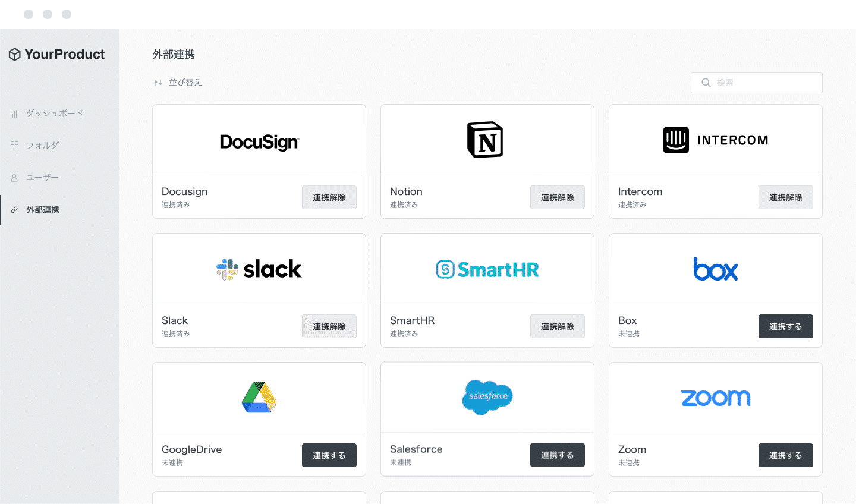Click the Box card title
Image resolution: width=856 pixels, height=504 pixels.
click(x=627, y=320)
